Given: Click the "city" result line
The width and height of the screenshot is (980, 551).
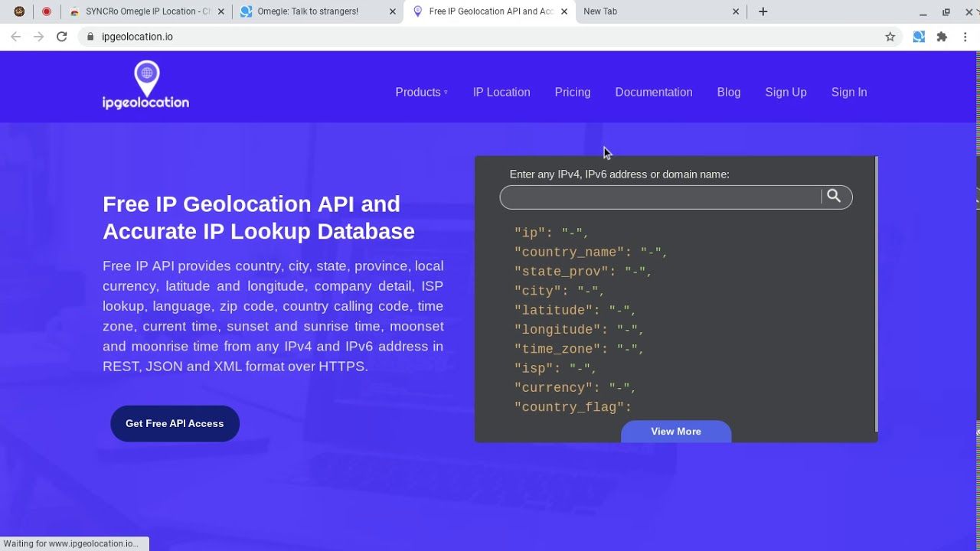Looking at the screenshot, I should tap(560, 291).
